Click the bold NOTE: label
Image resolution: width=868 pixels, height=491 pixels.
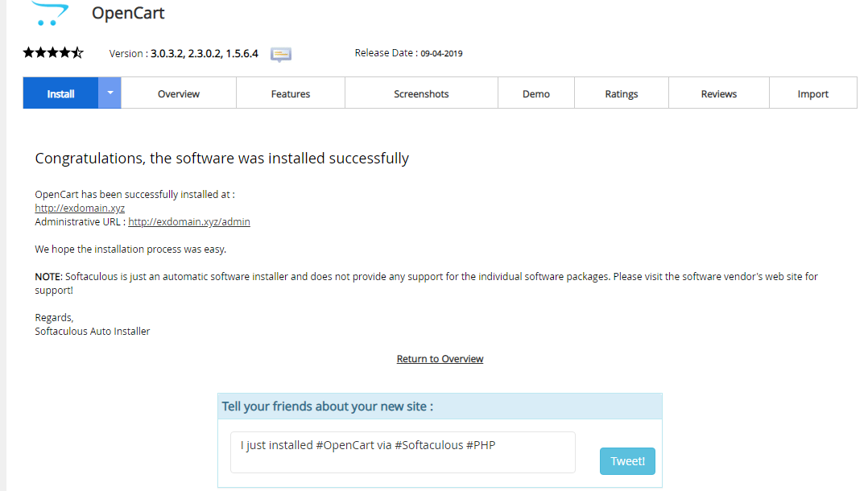[x=48, y=276]
